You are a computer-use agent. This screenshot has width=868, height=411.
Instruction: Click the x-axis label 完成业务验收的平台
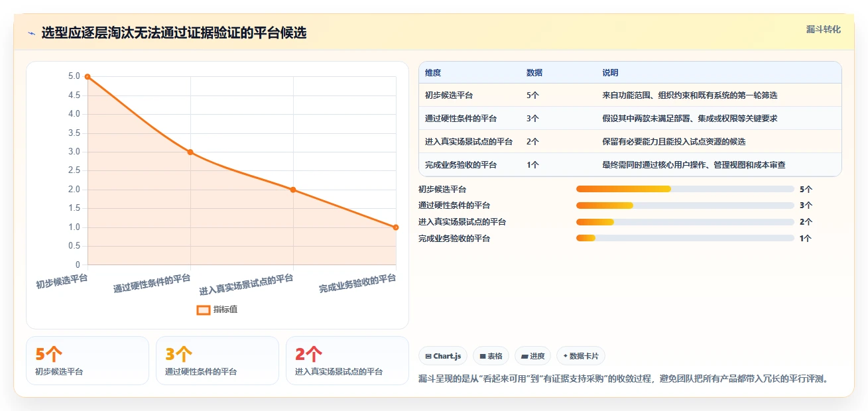pyautogui.click(x=357, y=284)
